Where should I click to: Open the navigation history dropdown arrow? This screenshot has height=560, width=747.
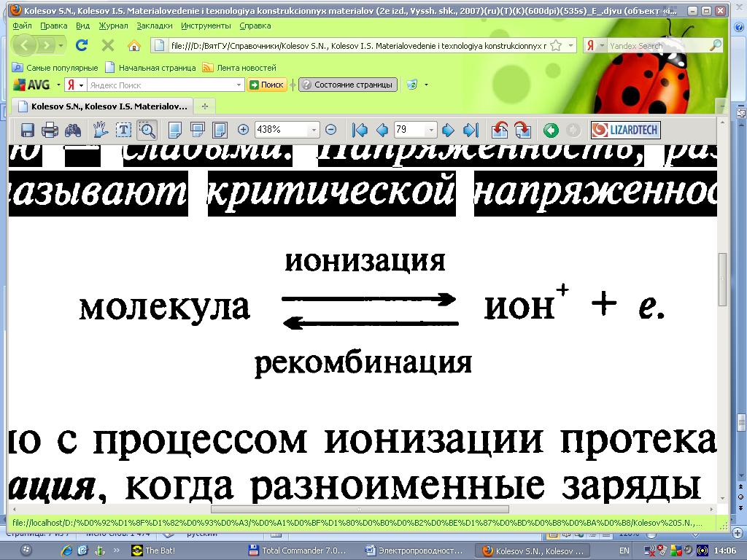(x=61, y=46)
